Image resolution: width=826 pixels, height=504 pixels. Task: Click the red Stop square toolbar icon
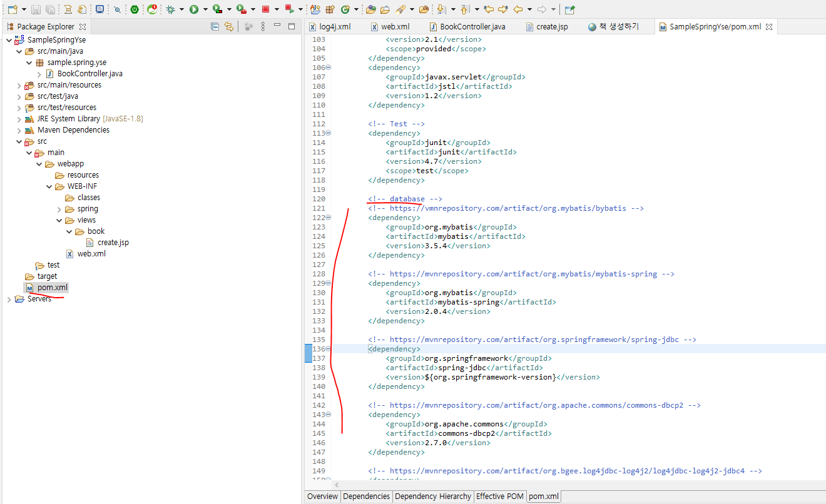point(265,9)
